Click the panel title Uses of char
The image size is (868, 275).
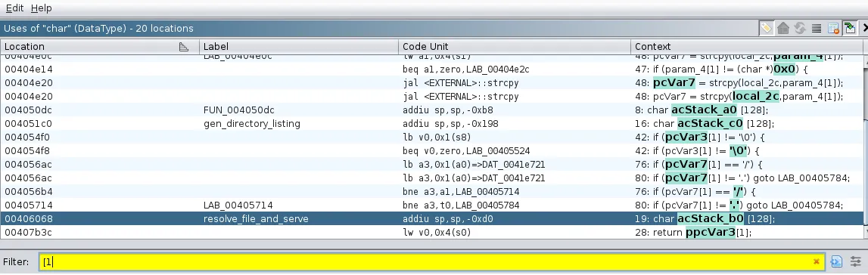tap(98, 28)
